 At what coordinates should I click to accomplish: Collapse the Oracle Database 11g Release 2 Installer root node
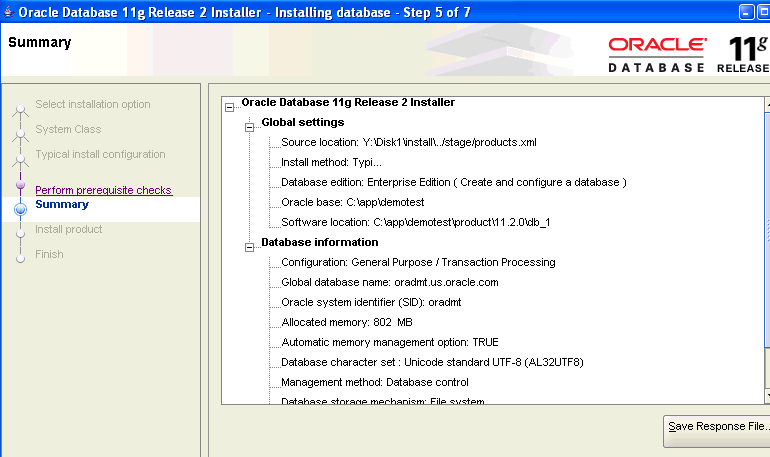pos(229,108)
